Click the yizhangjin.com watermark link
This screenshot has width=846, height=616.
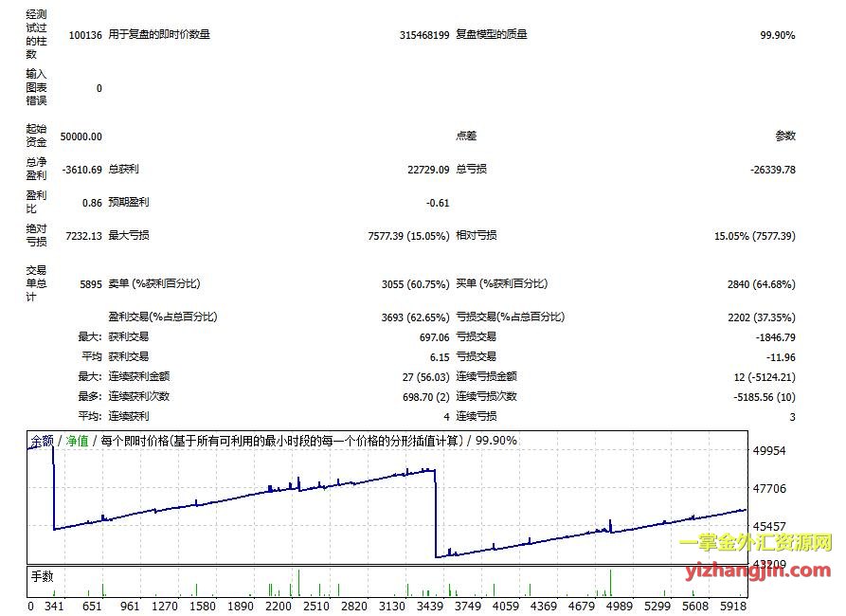pyautogui.click(x=757, y=571)
